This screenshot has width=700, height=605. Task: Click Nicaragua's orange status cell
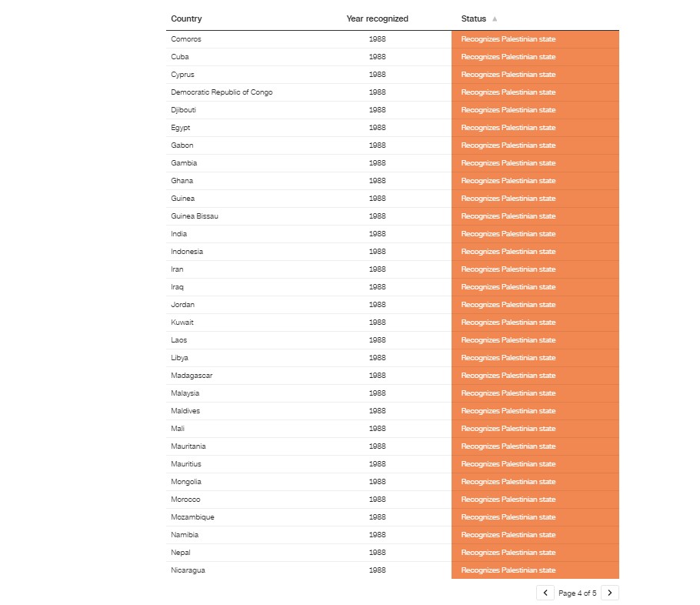click(x=508, y=570)
